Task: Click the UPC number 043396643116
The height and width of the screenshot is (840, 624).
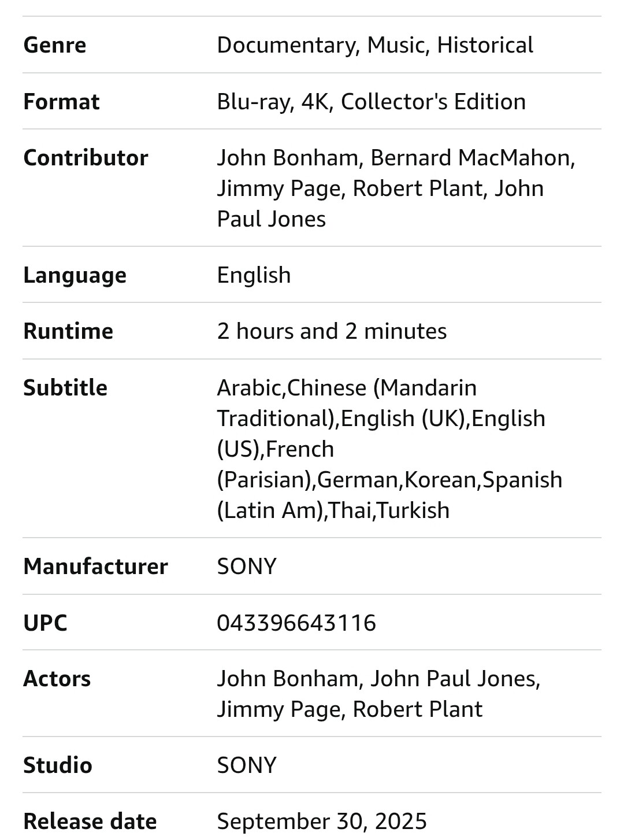Action: pos(296,623)
